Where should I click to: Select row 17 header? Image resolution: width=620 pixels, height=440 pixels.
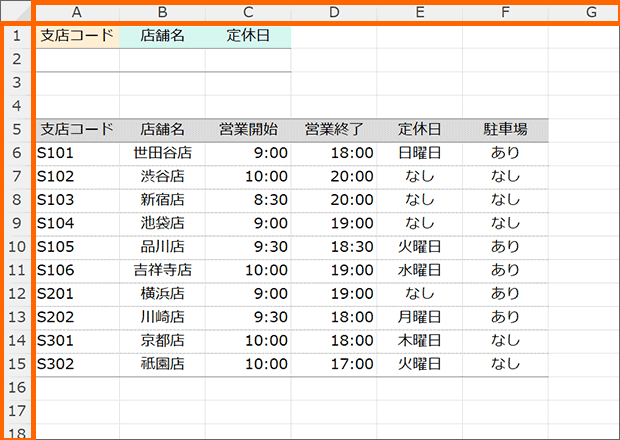(16, 410)
